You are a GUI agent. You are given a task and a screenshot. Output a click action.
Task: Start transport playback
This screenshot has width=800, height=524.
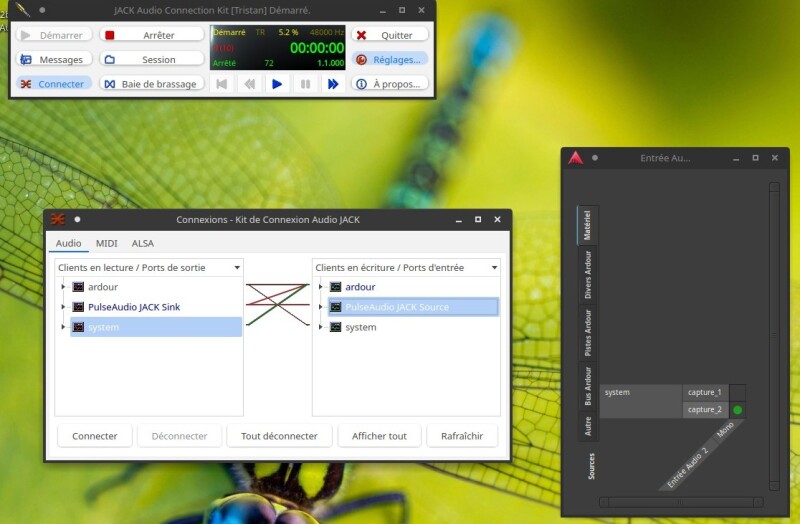tap(277, 84)
